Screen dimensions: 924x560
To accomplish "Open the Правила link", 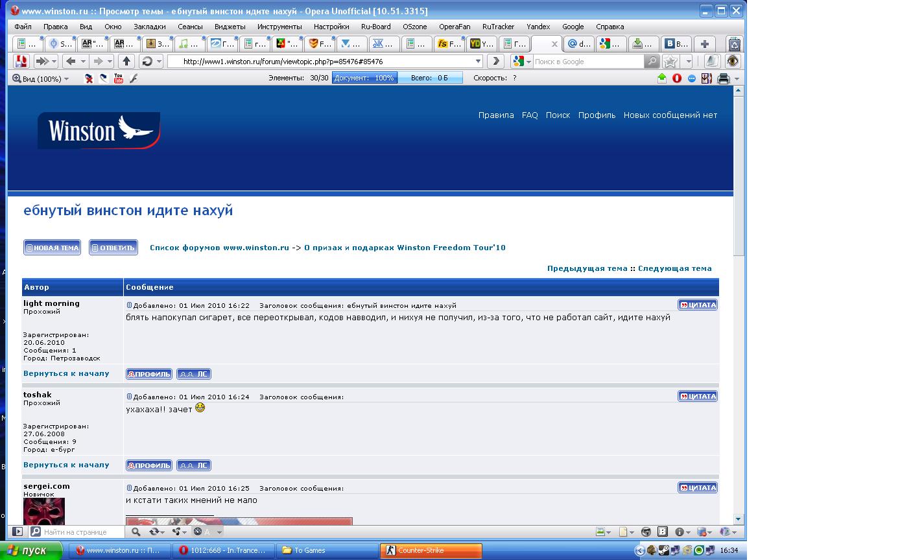I will click(x=496, y=115).
